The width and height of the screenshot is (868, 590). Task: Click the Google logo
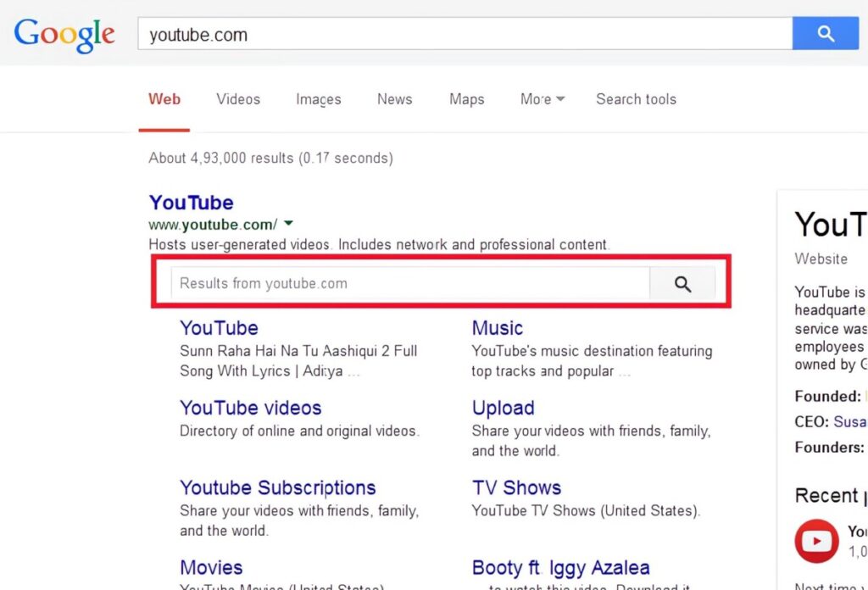pyautogui.click(x=64, y=35)
